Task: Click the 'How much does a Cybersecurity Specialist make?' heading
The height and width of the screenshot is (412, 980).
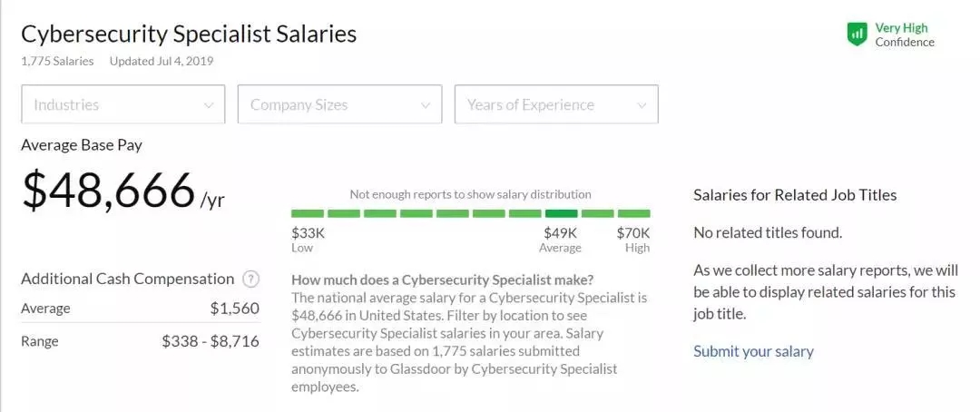Action: [x=442, y=280]
